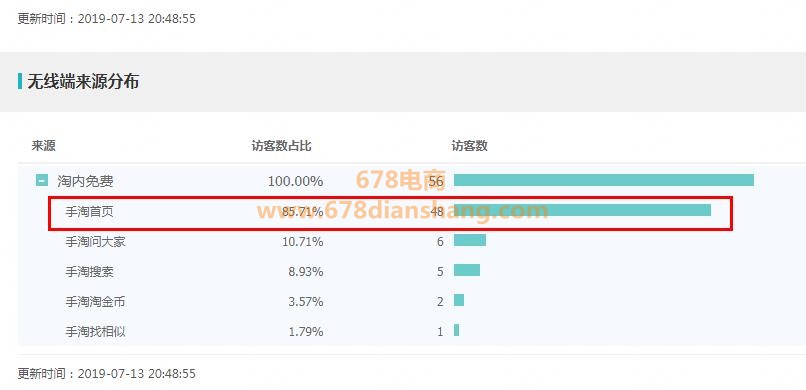The width and height of the screenshot is (806, 390).
Task: Click the bottom 更新时间 timestamp
Action: [106, 374]
